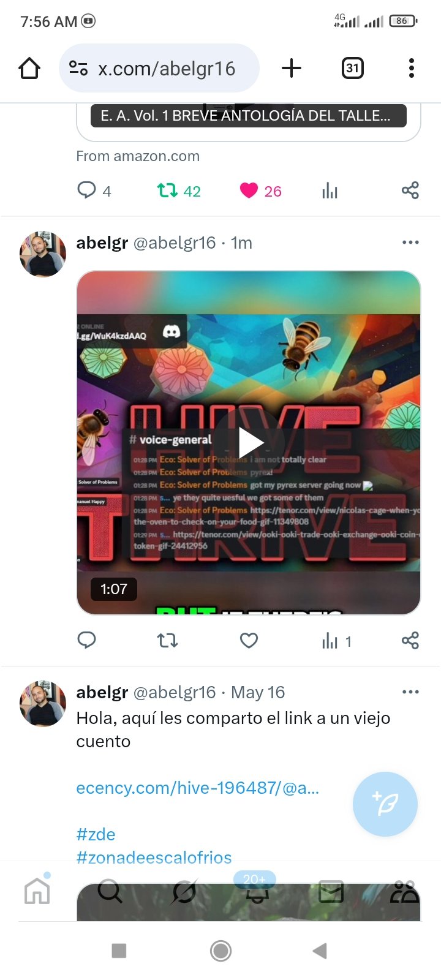This screenshot has width=441, height=980.
Task: Undo the like with 26 hearts
Action: (x=260, y=191)
